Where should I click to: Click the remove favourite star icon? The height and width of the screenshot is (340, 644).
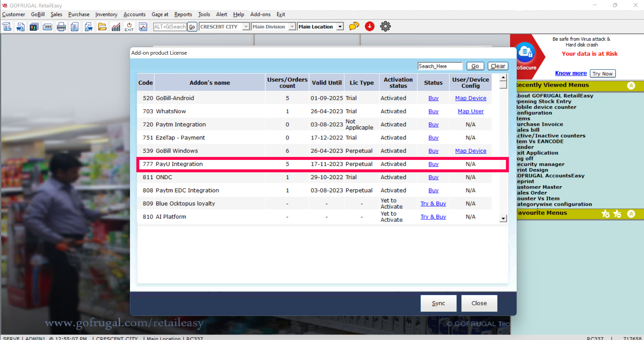[617, 214]
